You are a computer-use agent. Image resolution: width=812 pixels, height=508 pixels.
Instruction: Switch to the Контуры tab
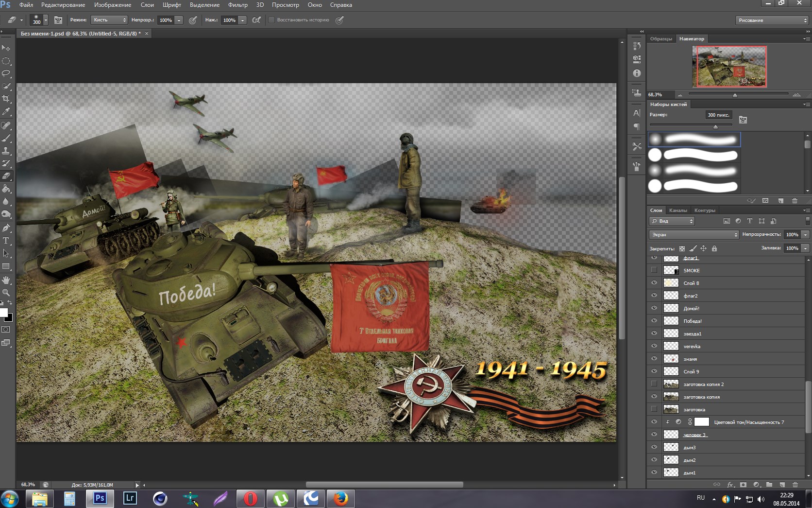[705, 210]
